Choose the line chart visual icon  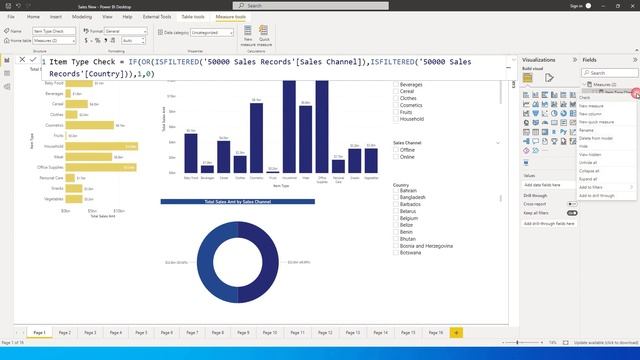[526, 104]
